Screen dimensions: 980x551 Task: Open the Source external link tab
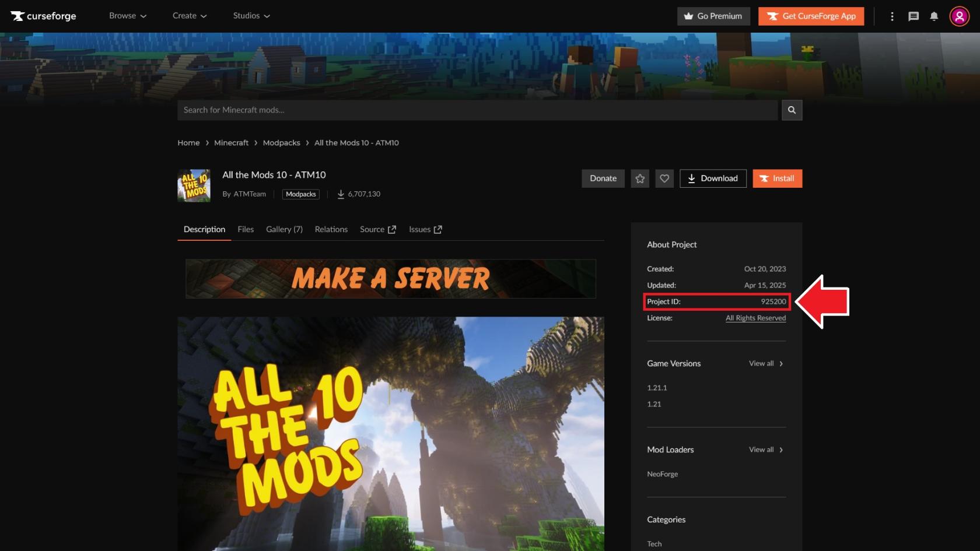click(x=378, y=230)
